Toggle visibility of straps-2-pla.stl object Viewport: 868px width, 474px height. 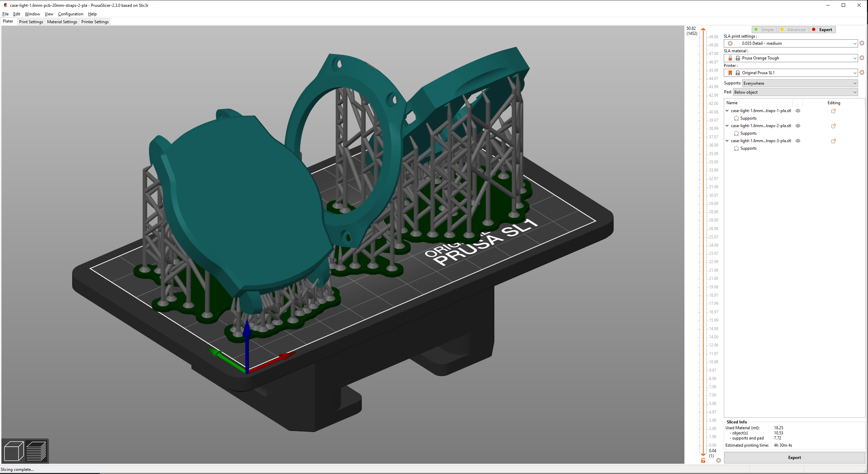coord(798,126)
